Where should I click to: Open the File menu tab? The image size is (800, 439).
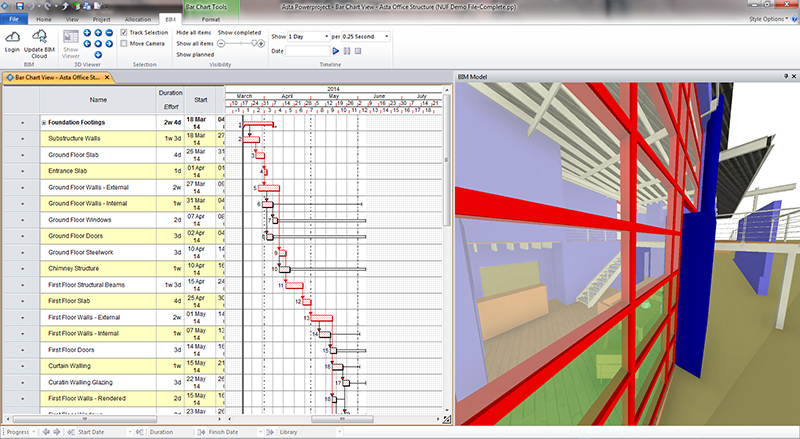[14, 19]
